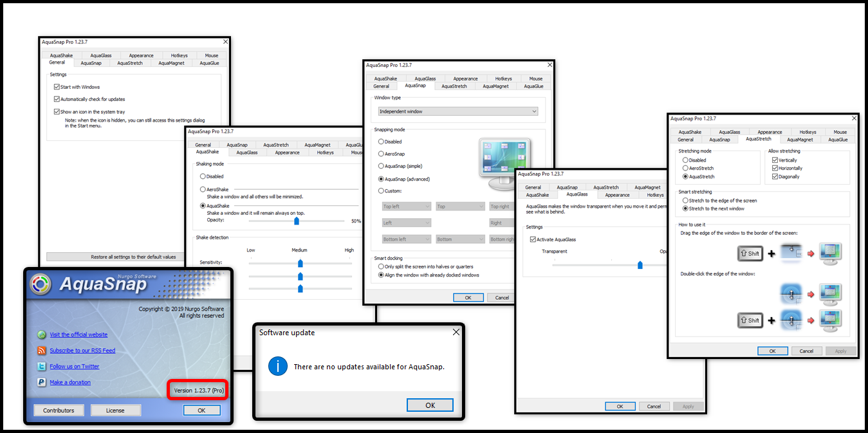Image resolution: width=868 pixels, height=433 pixels.
Task: Open the Independent window dropdown
Action: point(458,111)
